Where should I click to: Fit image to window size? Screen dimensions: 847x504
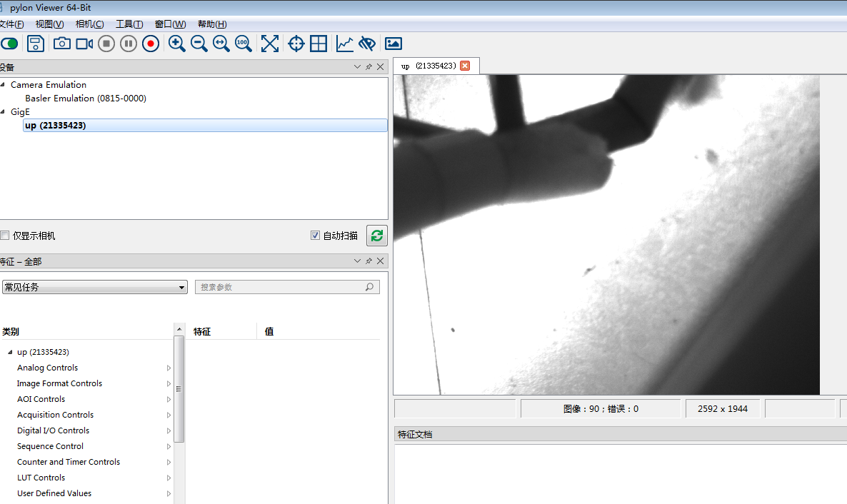tap(269, 44)
